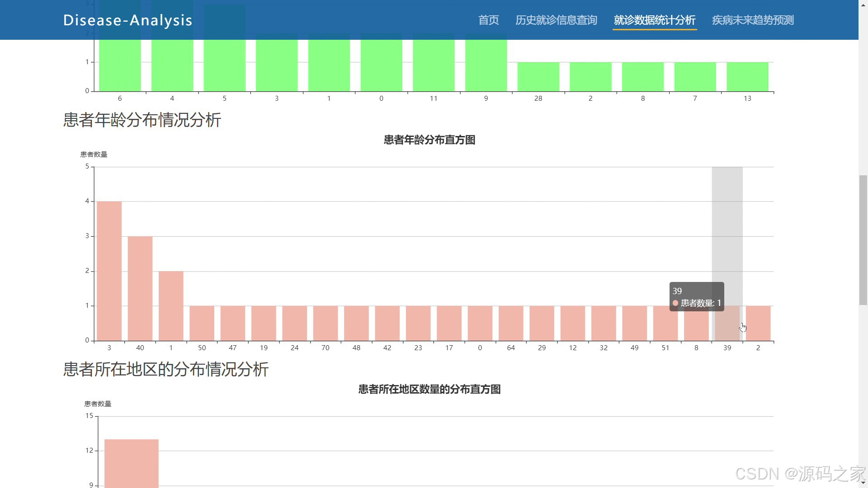Click the Disease-Analysis site logo
Viewport: 868px width, 488px height.
[x=128, y=20]
